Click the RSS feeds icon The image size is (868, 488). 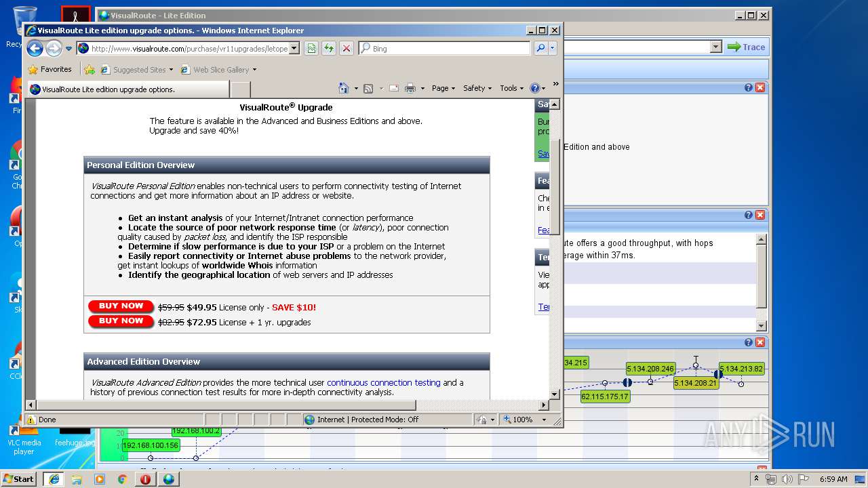coord(368,88)
